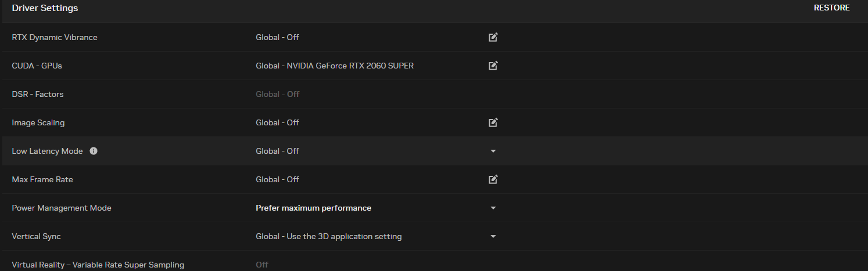The image size is (868, 271).
Task: Click edit icon for Image Scaling
Action: click(493, 122)
